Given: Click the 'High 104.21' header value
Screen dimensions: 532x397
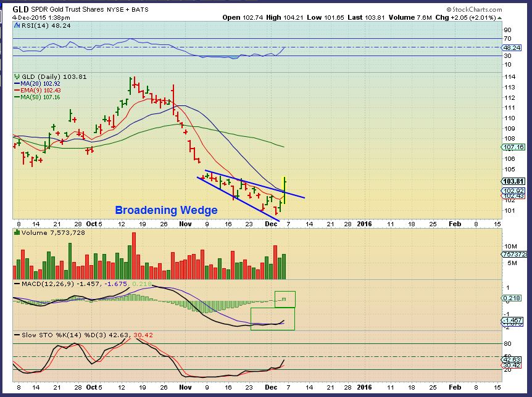Looking at the screenshot, I should [285, 17].
